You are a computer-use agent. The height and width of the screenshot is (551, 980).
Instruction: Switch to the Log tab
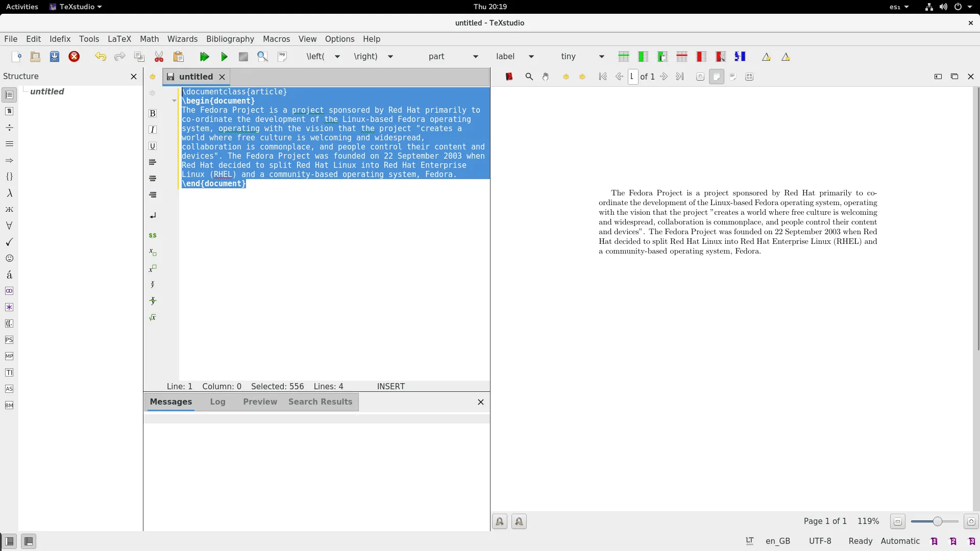click(217, 402)
